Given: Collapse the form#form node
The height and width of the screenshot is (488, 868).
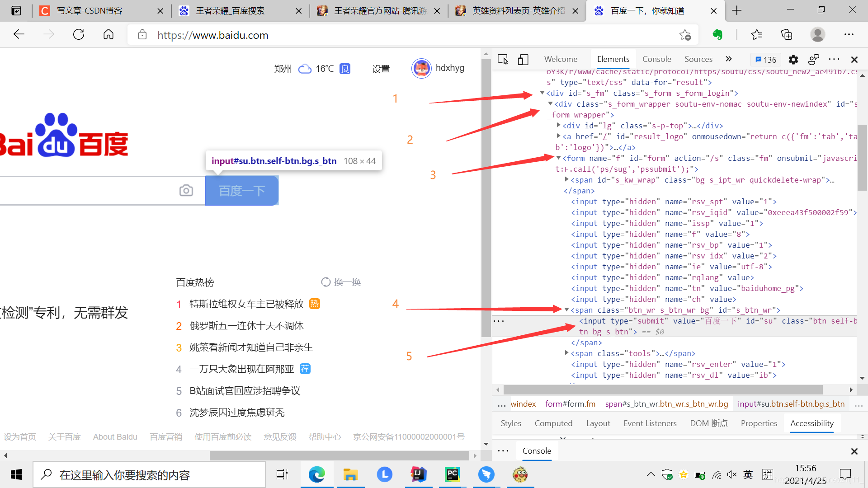Looking at the screenshot, I should pyautogui.click(x=558, y=158).
